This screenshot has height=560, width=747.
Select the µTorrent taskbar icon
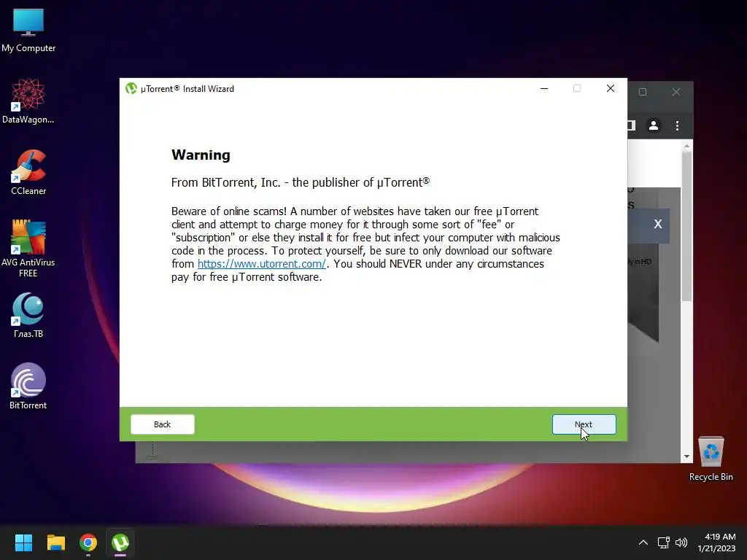(120, 542)
